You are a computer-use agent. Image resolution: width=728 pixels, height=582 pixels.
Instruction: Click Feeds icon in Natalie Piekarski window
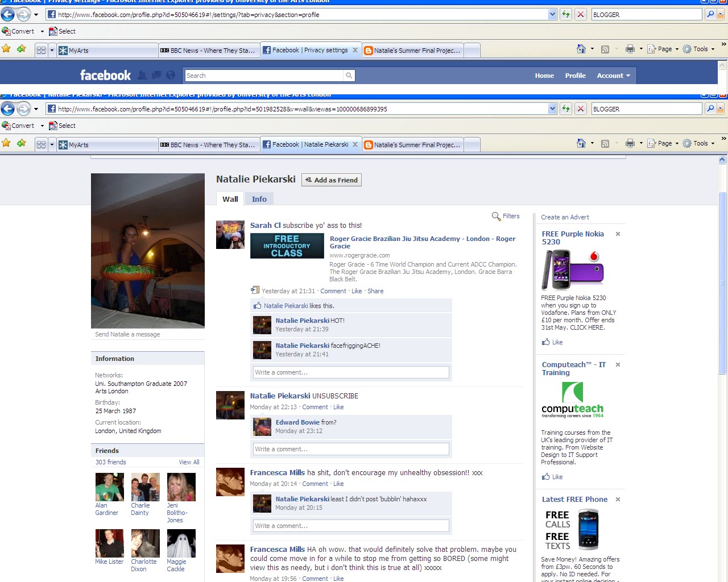coord(605,144)
